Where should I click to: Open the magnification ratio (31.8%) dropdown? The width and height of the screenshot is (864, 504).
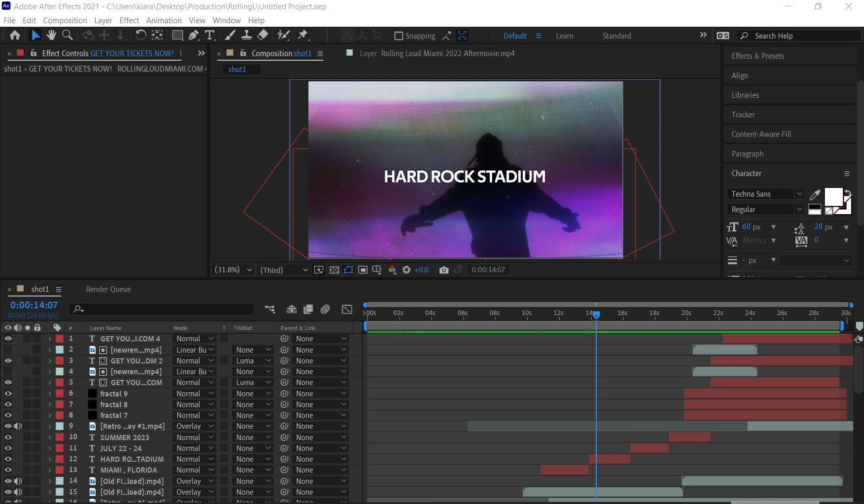[x=233, y=270]
